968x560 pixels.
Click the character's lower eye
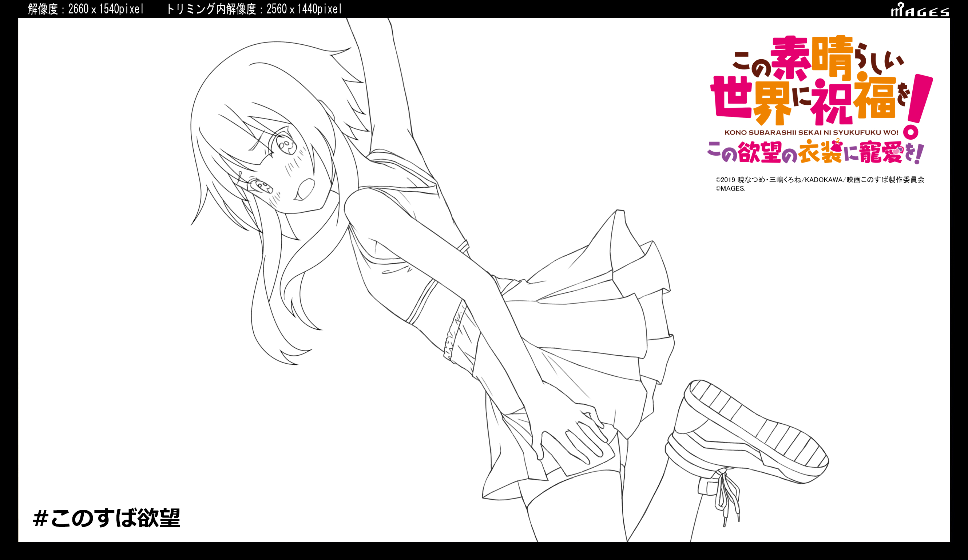pyautogui.click(x=264, y=187)
